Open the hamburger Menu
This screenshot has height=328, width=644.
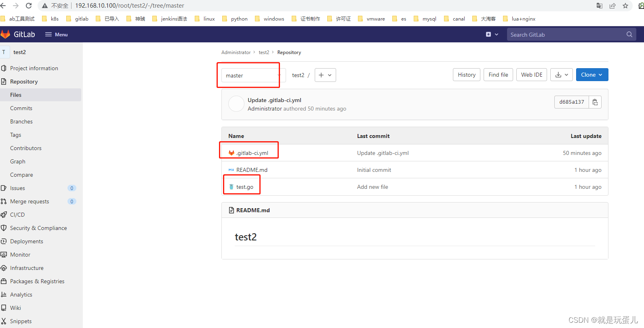click(x=57, y=35)
